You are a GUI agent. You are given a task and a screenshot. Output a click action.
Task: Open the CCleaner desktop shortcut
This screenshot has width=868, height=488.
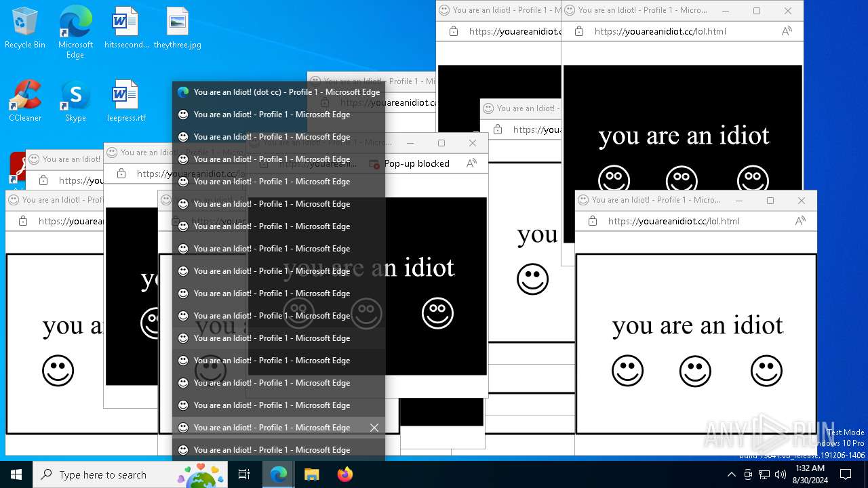click(25, 101)
